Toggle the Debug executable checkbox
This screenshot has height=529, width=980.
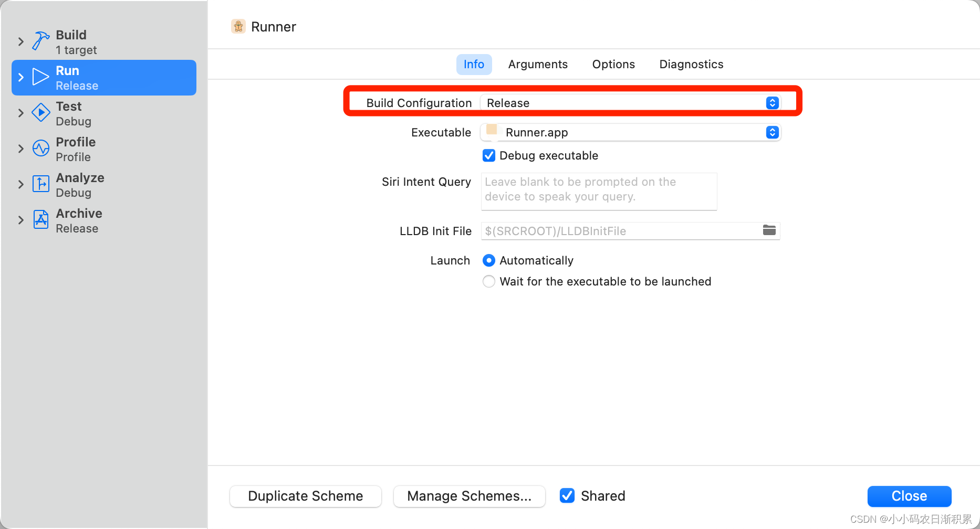click(x=489, y=155)
